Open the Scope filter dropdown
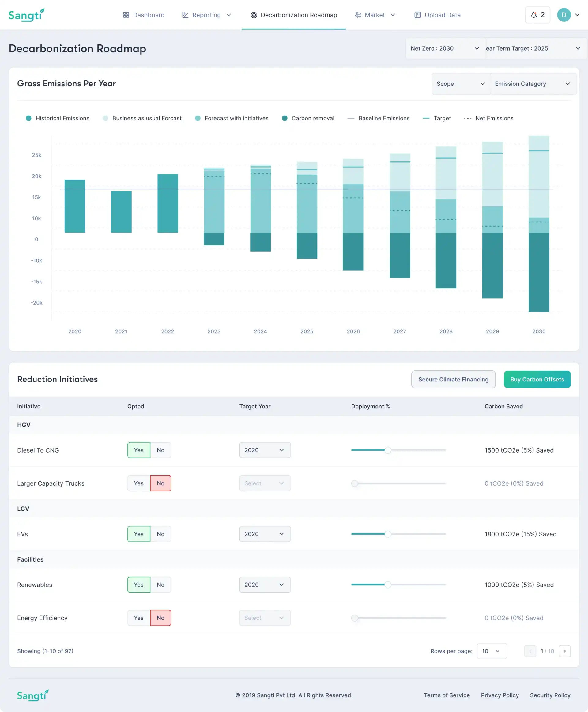The height and width of the screenshot is (712, 588). tap(461, 84)
